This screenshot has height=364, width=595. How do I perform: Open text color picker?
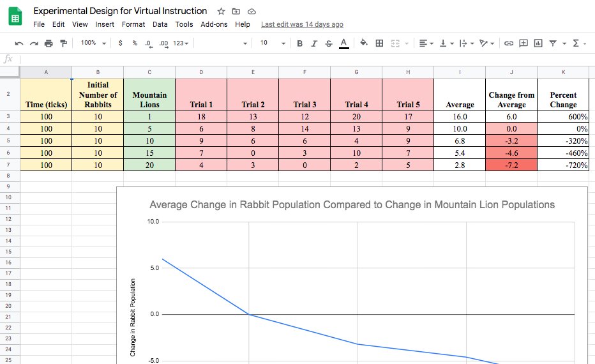[x=344, y=43]
